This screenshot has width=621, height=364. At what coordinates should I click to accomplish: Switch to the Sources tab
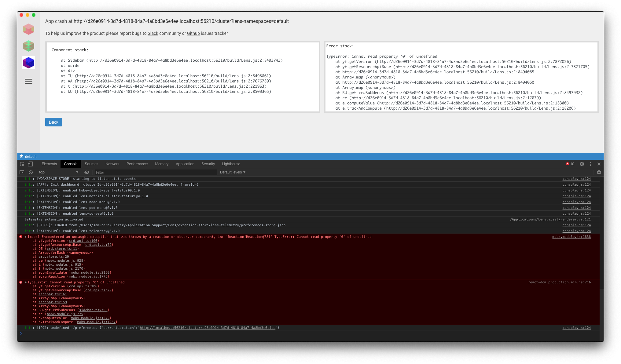(x=91, y=164)
